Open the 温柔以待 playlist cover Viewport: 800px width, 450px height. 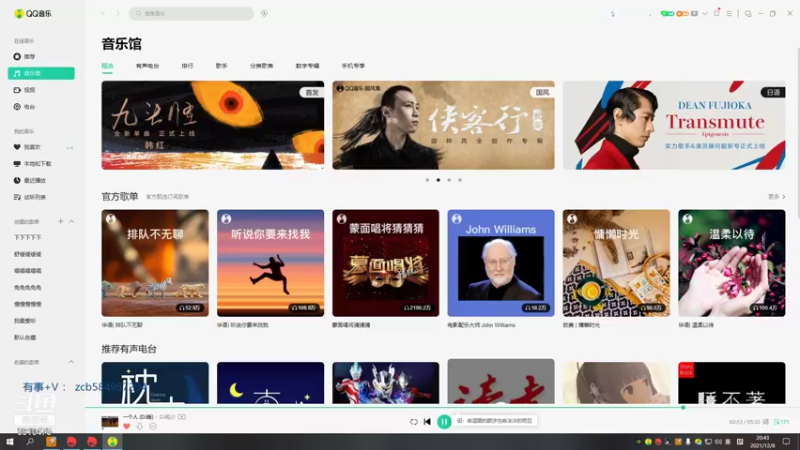pos(732,263)
